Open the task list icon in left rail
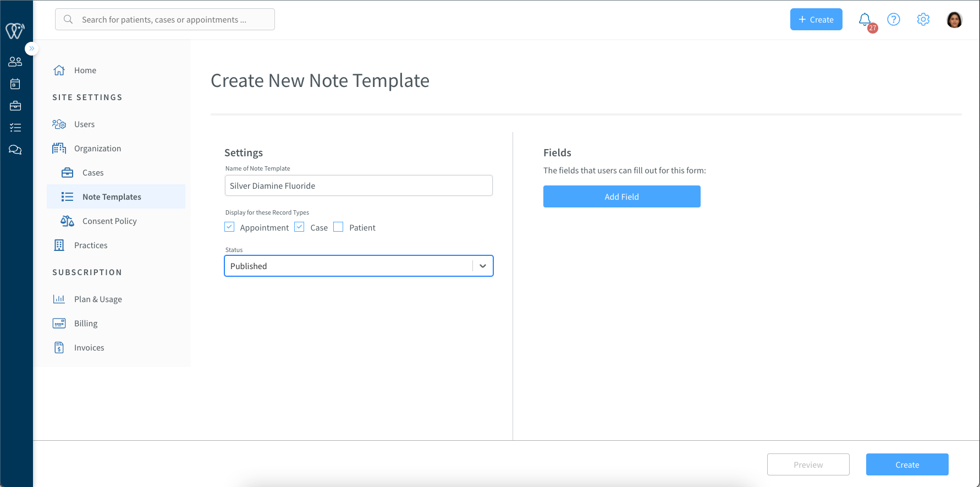This screenshot has height=487, width=980. pos(15,128)
